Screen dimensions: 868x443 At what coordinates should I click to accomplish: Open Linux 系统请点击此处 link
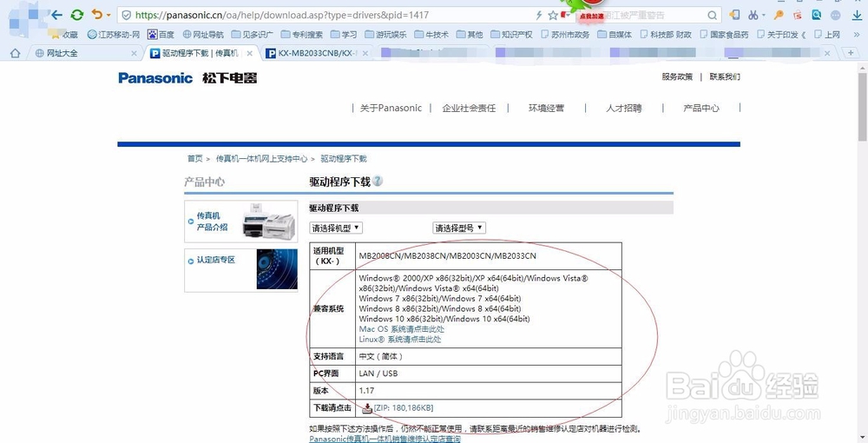pyautogui.click(x=399, y=340)
